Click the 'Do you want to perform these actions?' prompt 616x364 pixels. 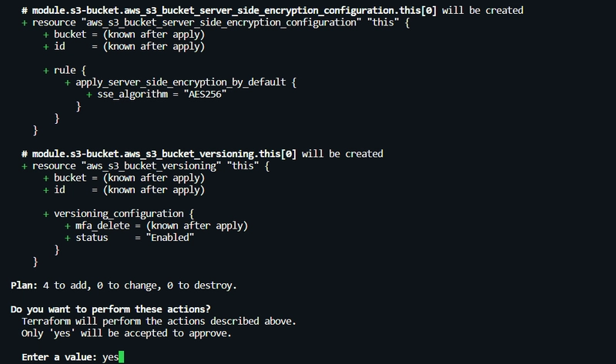[x=110, y=309]
